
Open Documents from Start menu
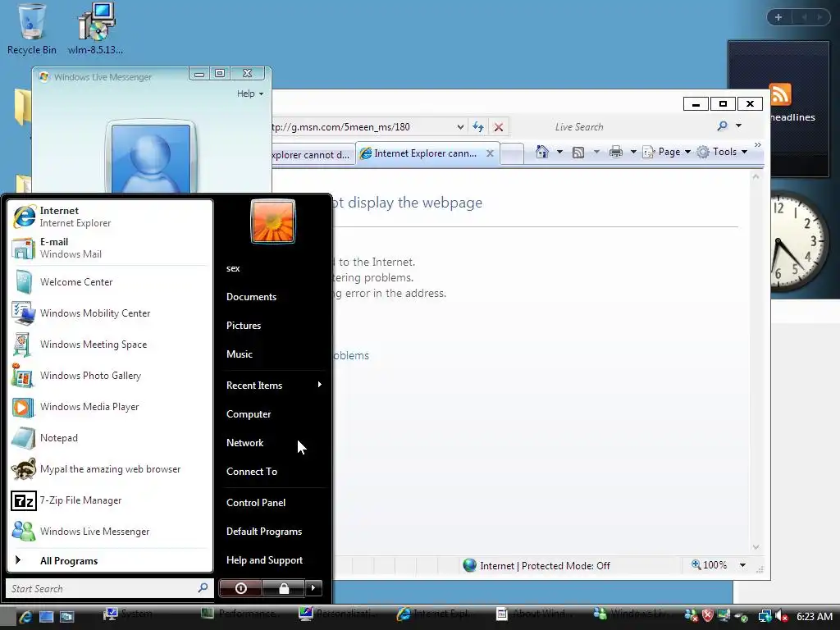pyautogui.click(x=274, y=297)
